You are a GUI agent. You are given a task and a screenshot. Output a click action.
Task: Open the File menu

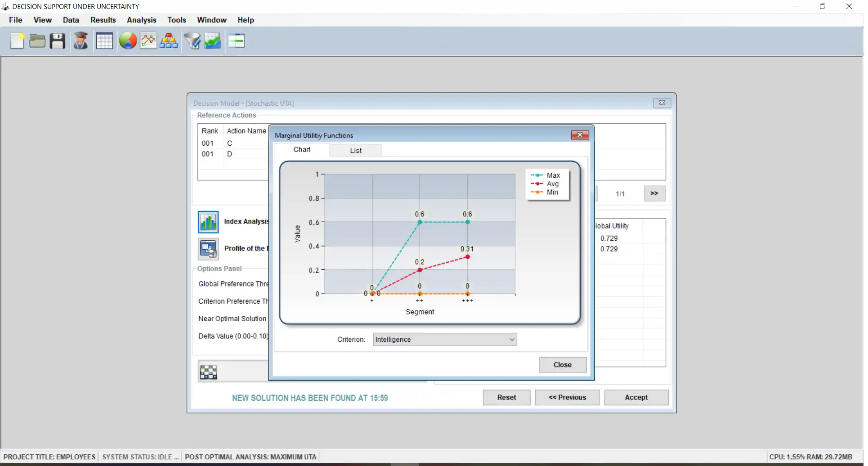16,20
